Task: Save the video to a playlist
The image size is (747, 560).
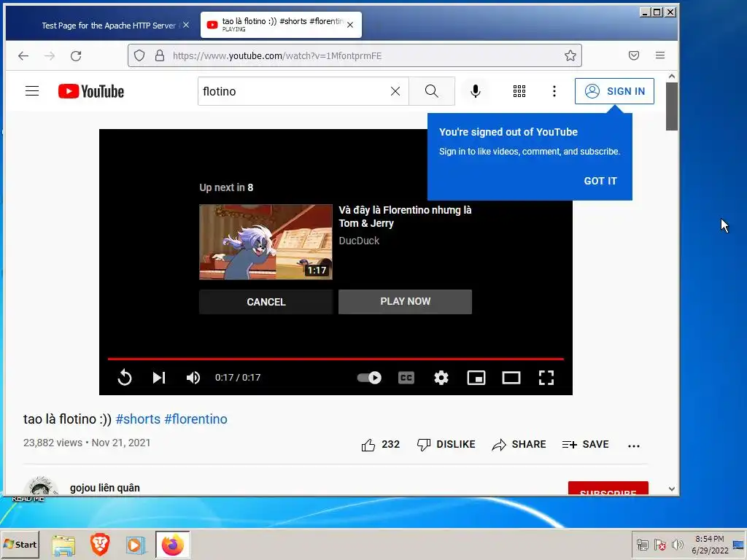Action: [586, 445]
